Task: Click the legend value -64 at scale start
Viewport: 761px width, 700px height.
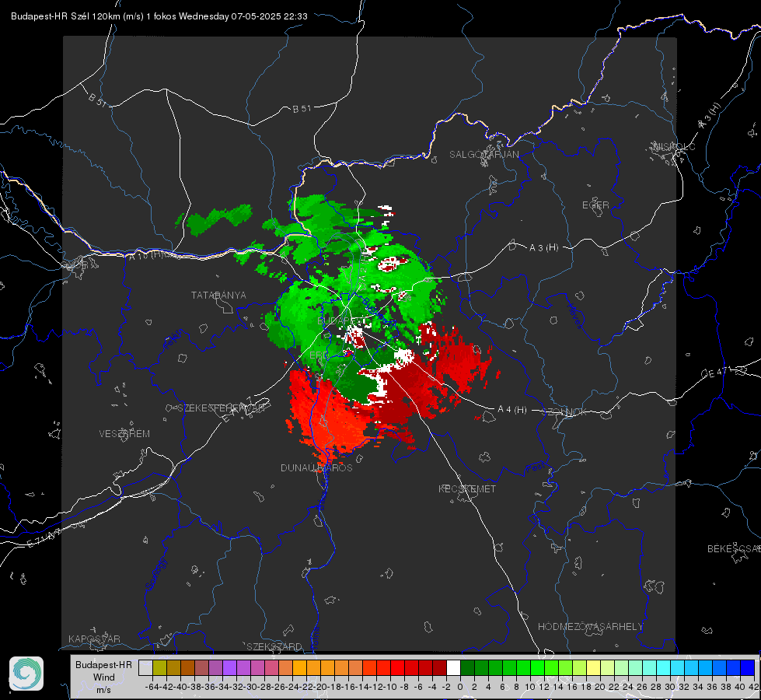Action: [152, 687]
